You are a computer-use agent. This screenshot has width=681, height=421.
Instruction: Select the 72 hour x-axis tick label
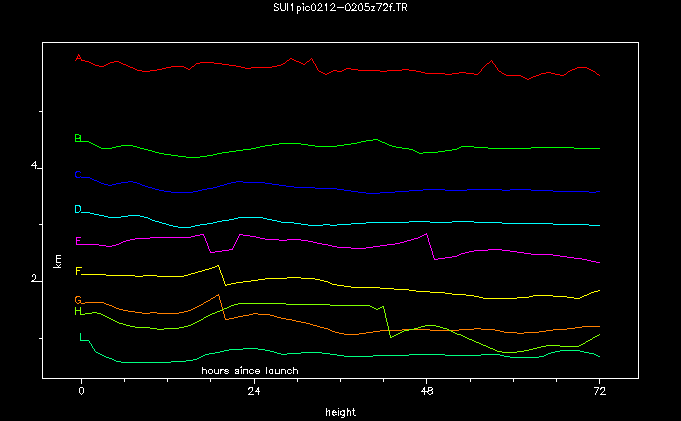(x=599, y=392)
